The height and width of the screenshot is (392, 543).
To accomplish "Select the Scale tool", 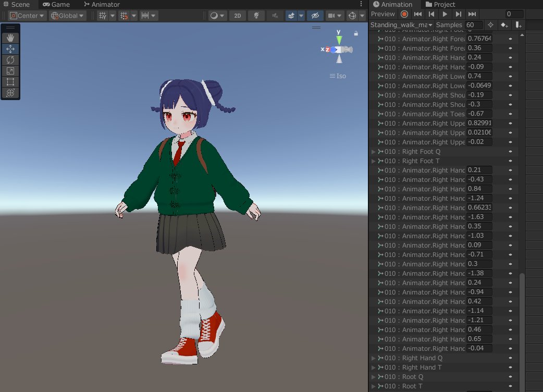I will (x=10, y=71).
